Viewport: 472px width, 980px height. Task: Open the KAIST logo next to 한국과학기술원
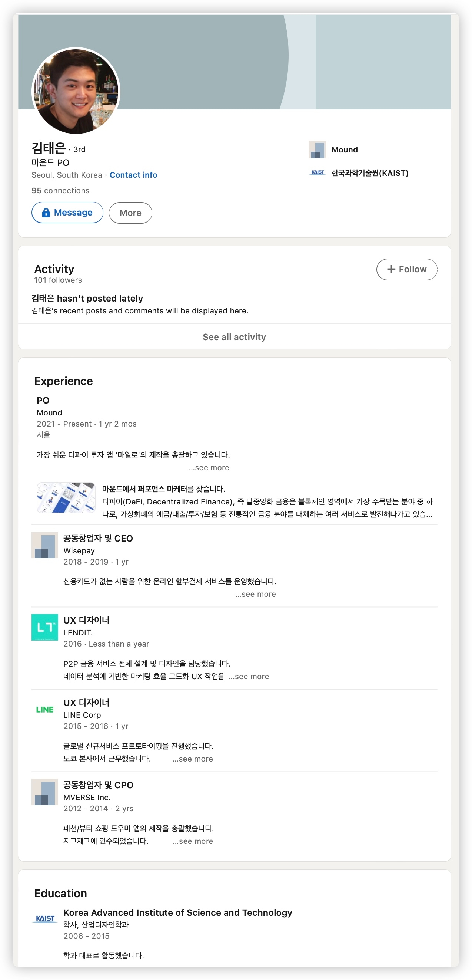[x=318, y=173]
